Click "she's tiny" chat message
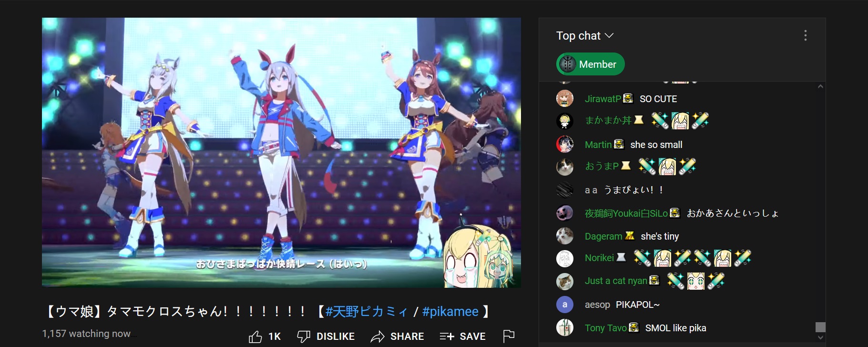The height and width of the screenshot is (347, 868). click(660, 236)
